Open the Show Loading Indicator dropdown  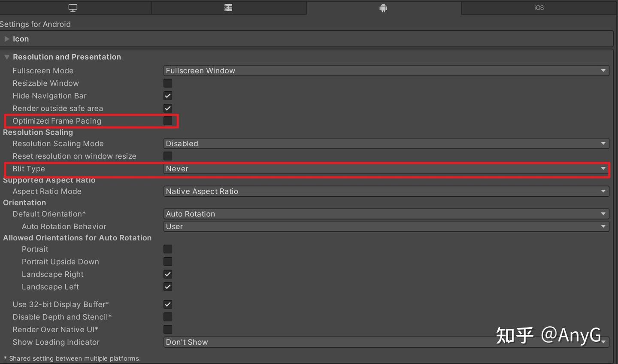point(386,342)
